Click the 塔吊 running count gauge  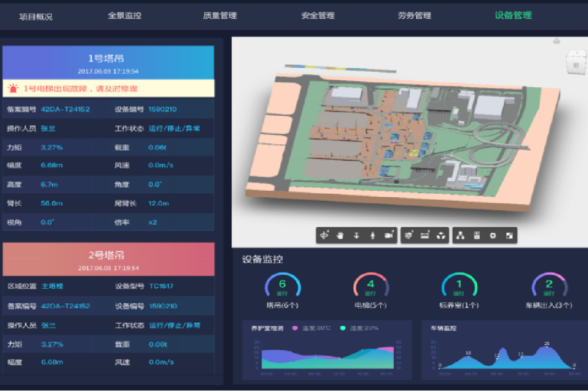283,287
